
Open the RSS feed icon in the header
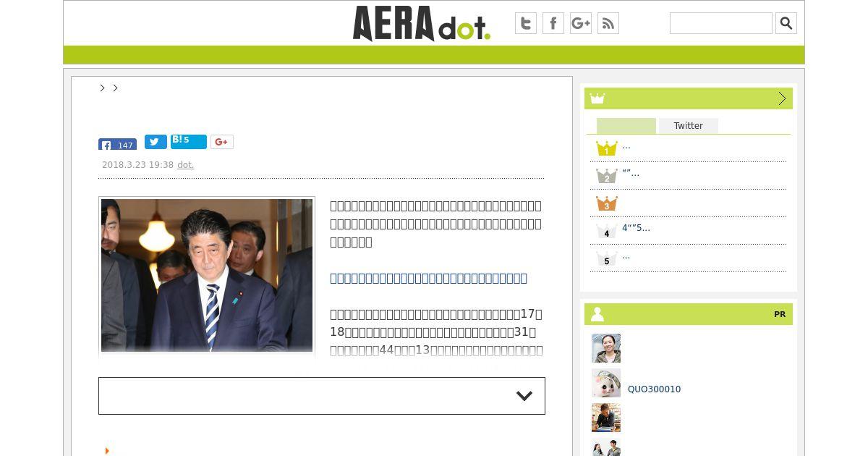point(608,23)
